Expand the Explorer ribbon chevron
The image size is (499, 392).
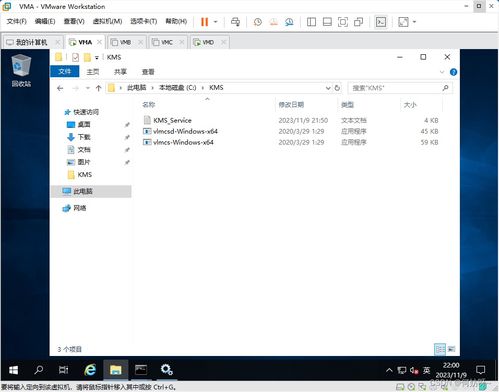[442, 72]
